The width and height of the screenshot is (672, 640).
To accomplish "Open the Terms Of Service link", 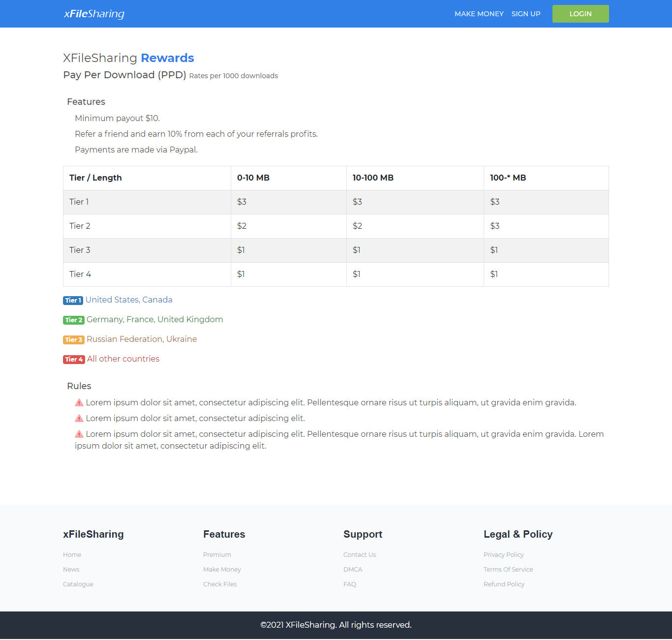I will click(508, 569).
